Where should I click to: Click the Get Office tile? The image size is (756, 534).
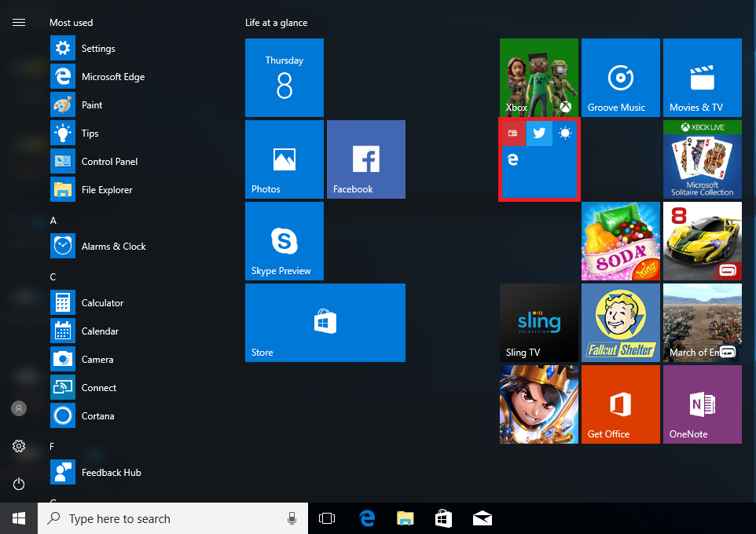point(620,404)
